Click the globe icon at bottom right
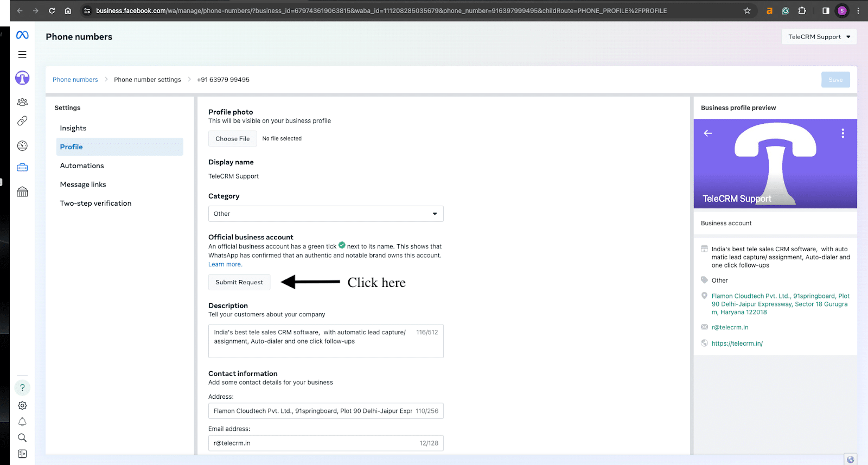The width and height of the screenshot is (868, 465). point(851,460)
